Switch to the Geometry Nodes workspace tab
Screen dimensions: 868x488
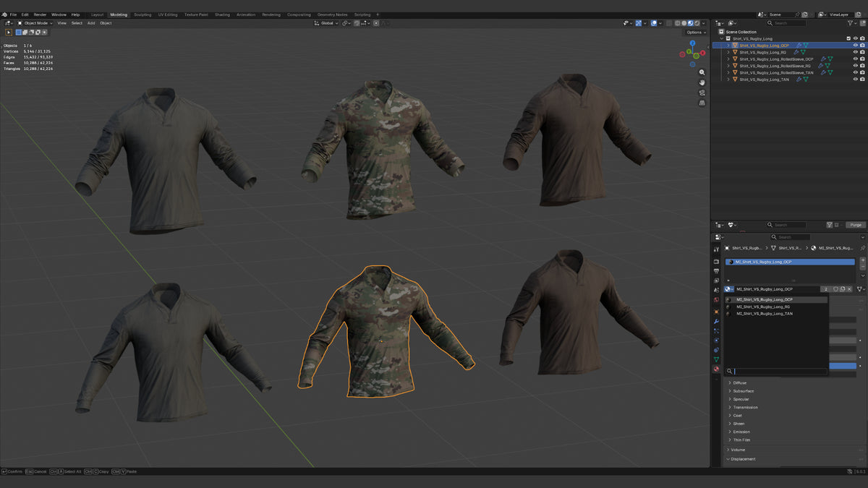[x=332, y=14]
